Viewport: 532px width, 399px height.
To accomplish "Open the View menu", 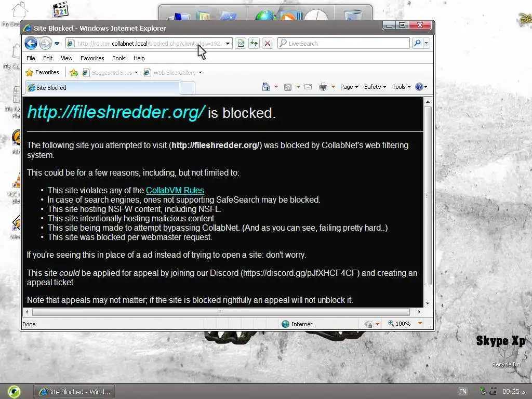I will click(x=67, y=58).
